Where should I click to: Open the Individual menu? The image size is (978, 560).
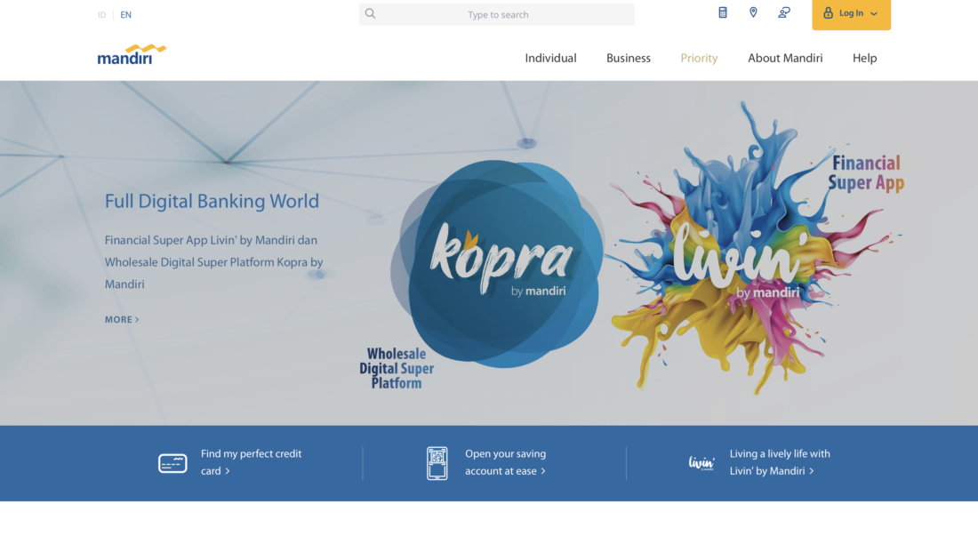click(550, 59)
